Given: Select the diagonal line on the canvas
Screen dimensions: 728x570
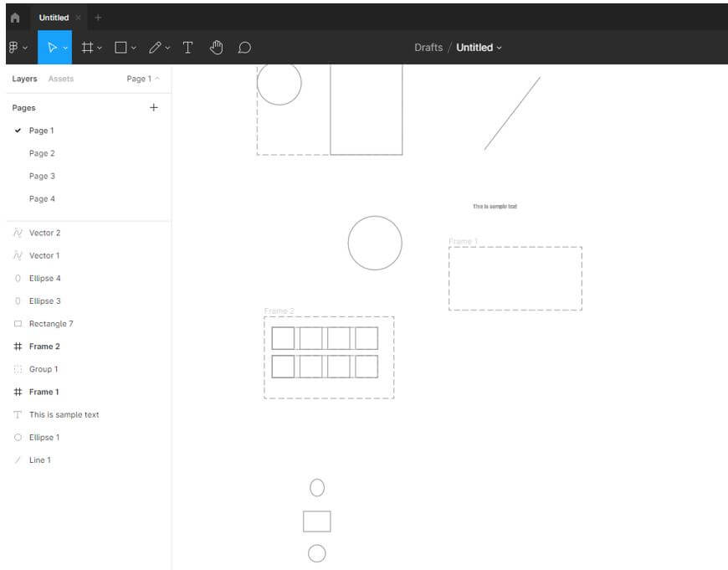Looking at the screenshot, I should 512,113.
